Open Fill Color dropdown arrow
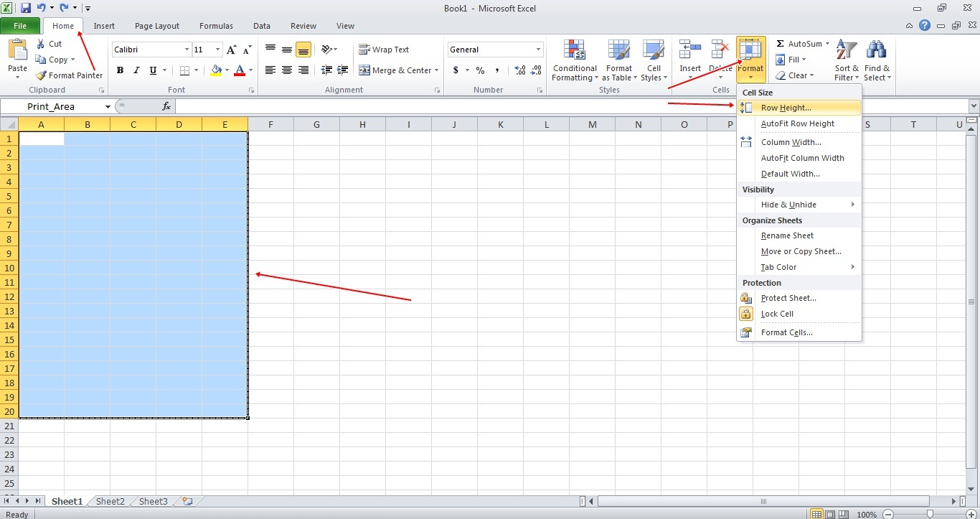Viewport: 980px width, 519px height. 227,70
